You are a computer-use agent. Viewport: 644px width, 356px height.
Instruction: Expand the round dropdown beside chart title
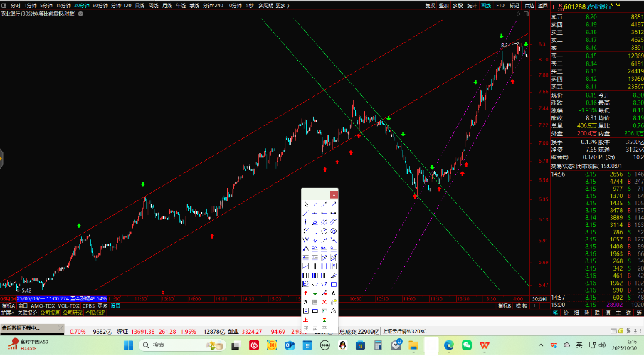pyautogui.click(x=80, y=14)
